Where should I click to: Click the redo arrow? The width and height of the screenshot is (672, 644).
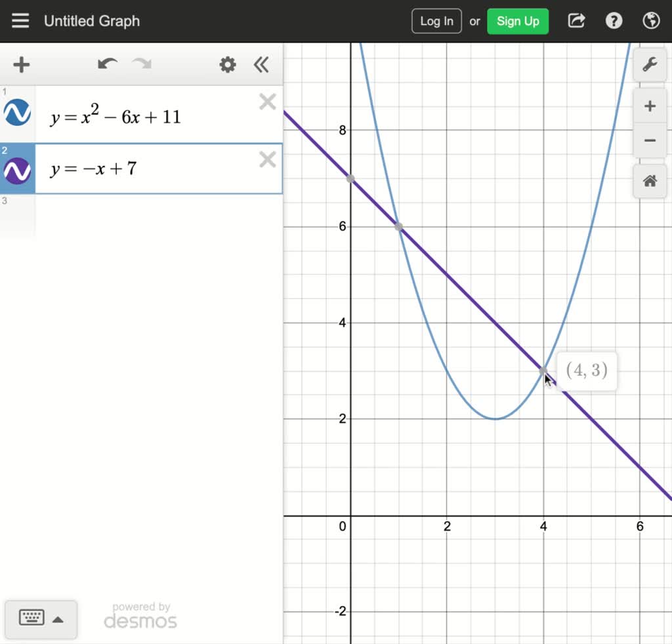(141, 65)
